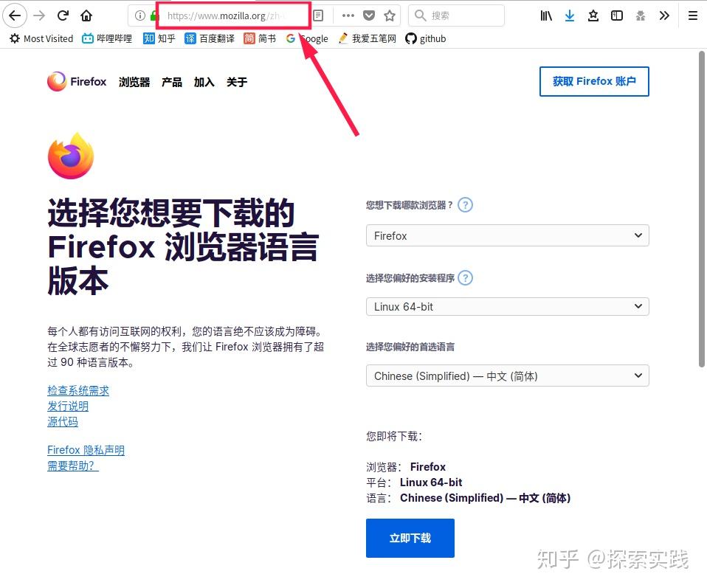Open the Chinese (Simplified) language dropdown
The height and width of the screenshot is (588, 707).
[508, 376]
